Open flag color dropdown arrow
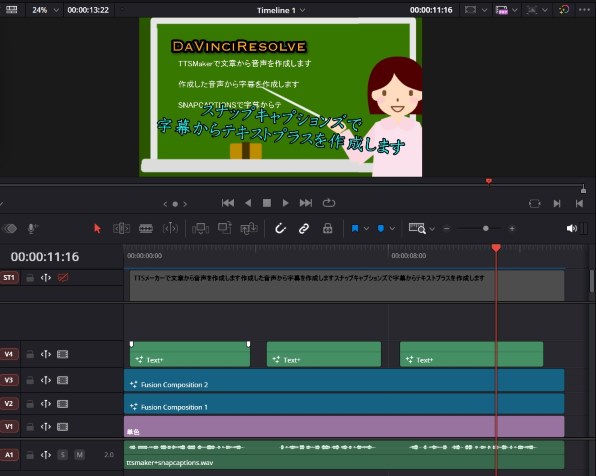Viewport: 596px width, 476px height. pyautogui.click(x=366, y=228)
